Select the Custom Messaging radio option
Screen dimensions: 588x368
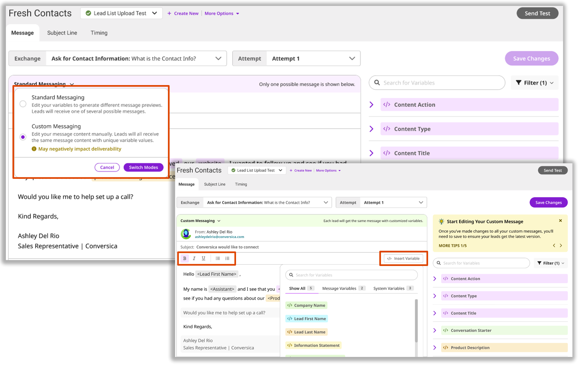[23, 137]
